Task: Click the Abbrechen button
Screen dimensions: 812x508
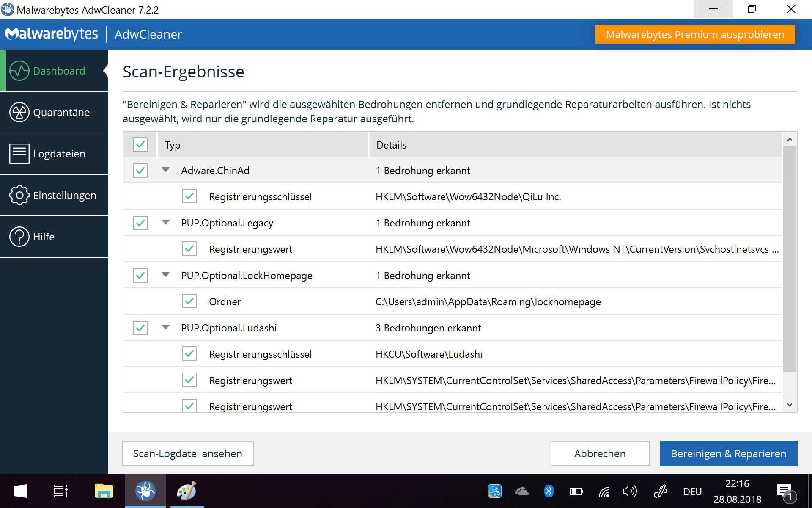Action: coord(600,453)
